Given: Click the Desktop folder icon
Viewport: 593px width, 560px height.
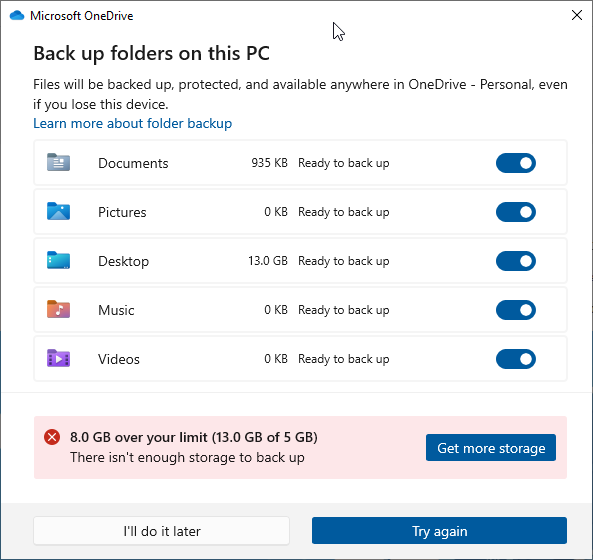Looking at the screenshot, I should [x=58, y=261].
